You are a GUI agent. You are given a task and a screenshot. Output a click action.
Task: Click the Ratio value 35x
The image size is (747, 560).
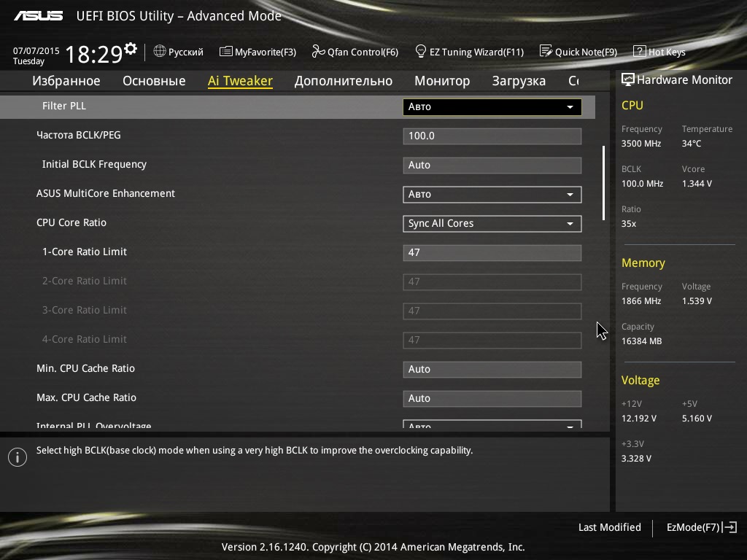tap(629, 223)
